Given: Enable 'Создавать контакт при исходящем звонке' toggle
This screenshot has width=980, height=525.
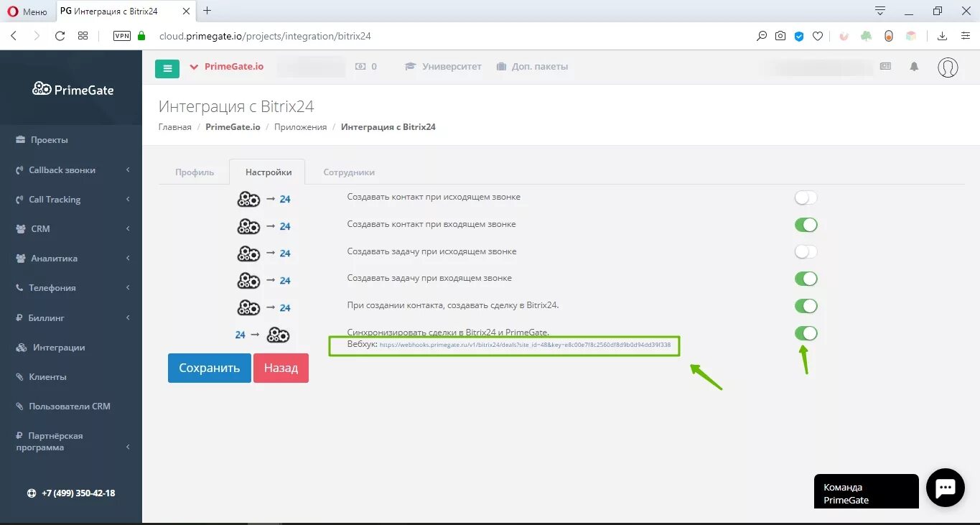Looking at the screenshot, I should [806, 198].
